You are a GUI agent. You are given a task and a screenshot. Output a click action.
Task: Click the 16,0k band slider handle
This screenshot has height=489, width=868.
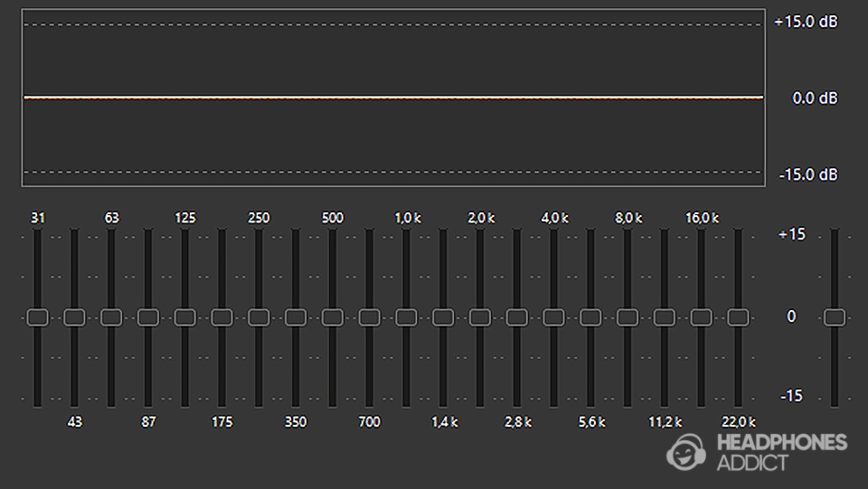click(701, 317)
